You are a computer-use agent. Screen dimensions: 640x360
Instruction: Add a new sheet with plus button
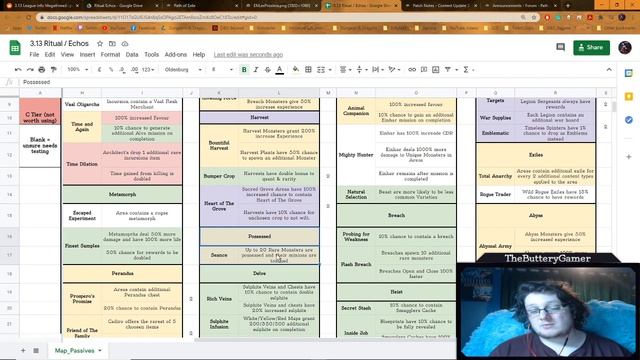click(x=23, y=350)
